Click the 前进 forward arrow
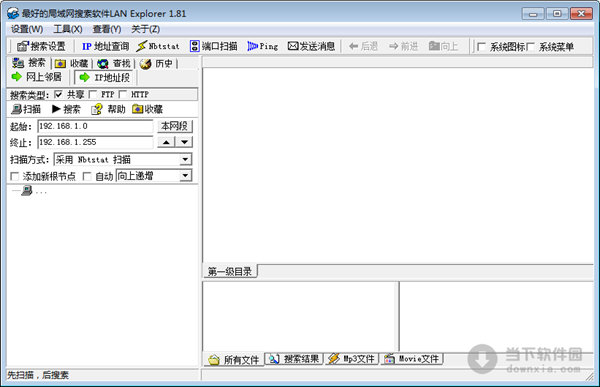 [x=403, y=46]
